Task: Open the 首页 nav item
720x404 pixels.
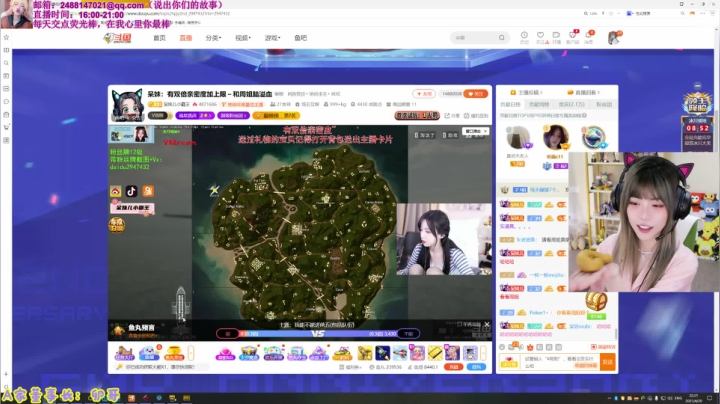Action: point(159,38)
